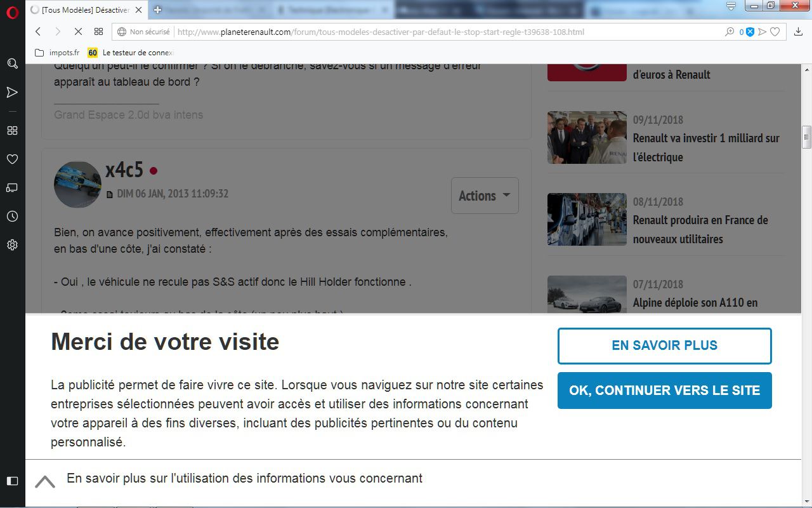Viewport: 812px width, 508px height.
Task: Open x4c5 username profile link
Action: tap(124, 170)
